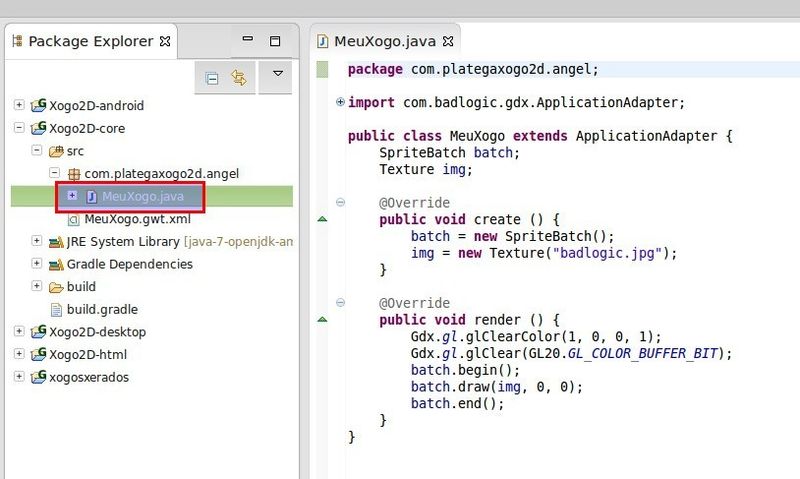
Task: Click the Xogo2D-android project icon
Action: (x=38, y=105)
